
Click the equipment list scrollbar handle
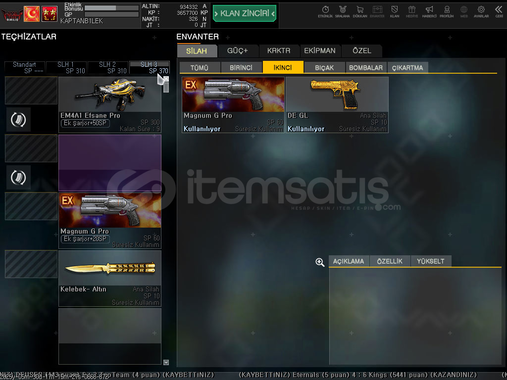coord(166,85)
